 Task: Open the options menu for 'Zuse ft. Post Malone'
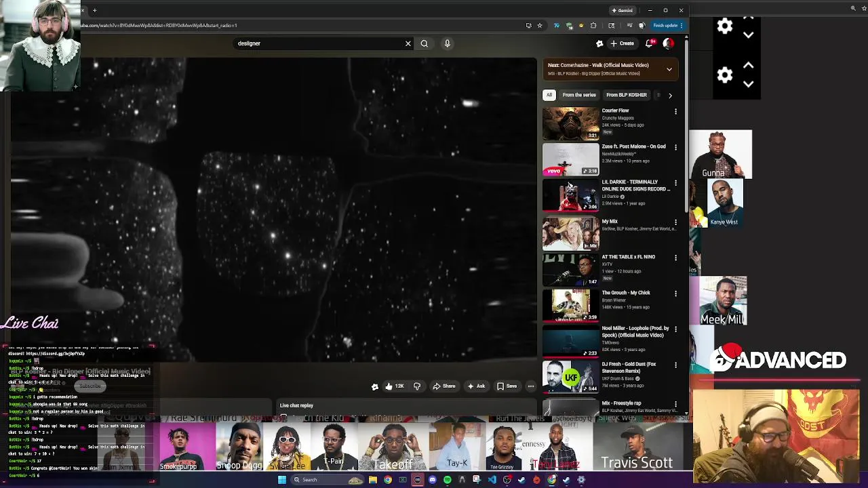pyautogui.click(x=675, y=147)
